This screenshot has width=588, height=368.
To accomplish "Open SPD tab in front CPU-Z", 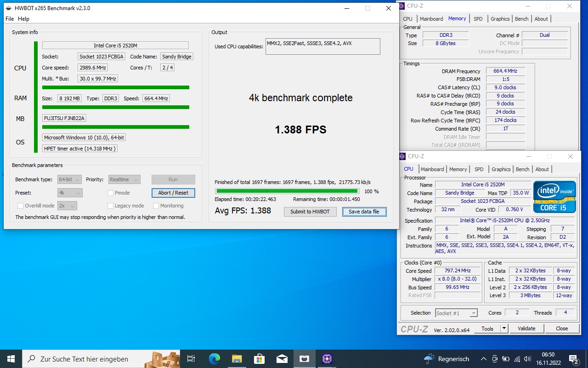I will (x=479, y=169).
